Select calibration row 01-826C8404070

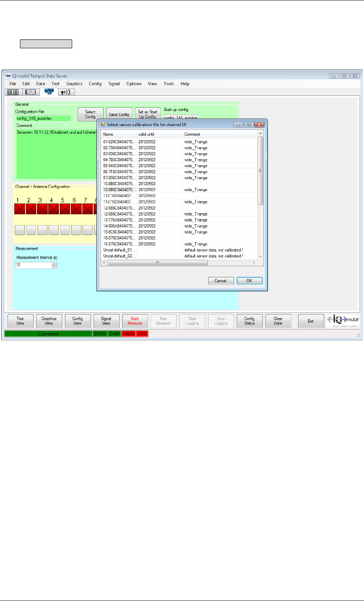click(179, 142)
